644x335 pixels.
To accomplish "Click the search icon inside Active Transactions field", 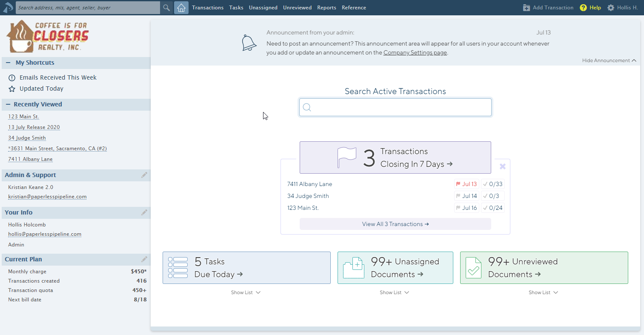I will click(307, 107).
